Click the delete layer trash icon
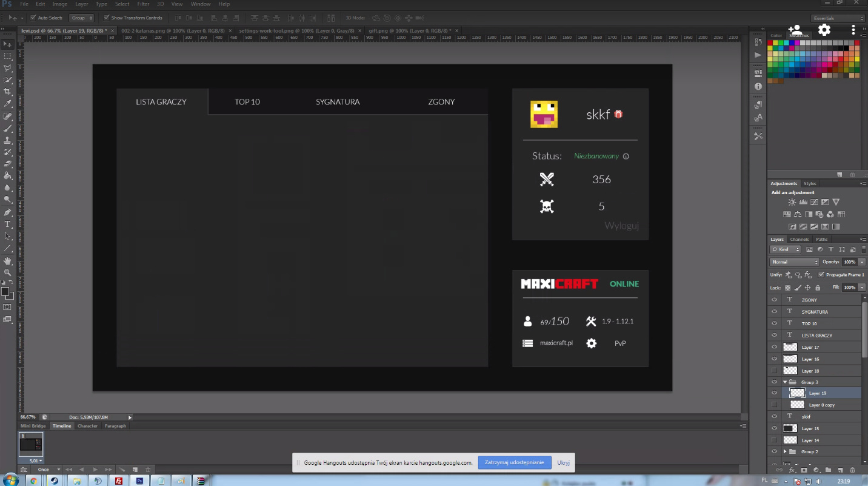This screenshot has height=486, width=868. [x=852, y=470]
